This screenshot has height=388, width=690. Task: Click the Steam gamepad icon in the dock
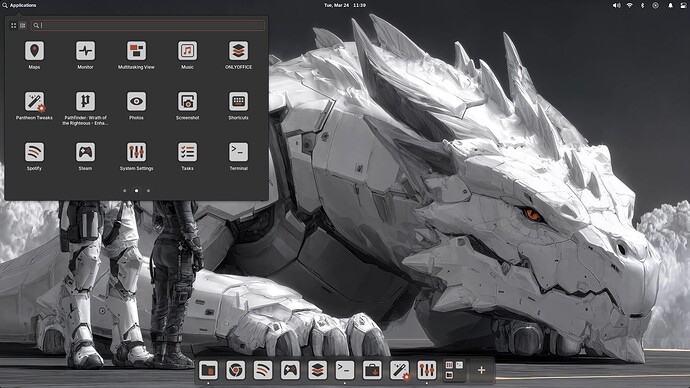290,370
